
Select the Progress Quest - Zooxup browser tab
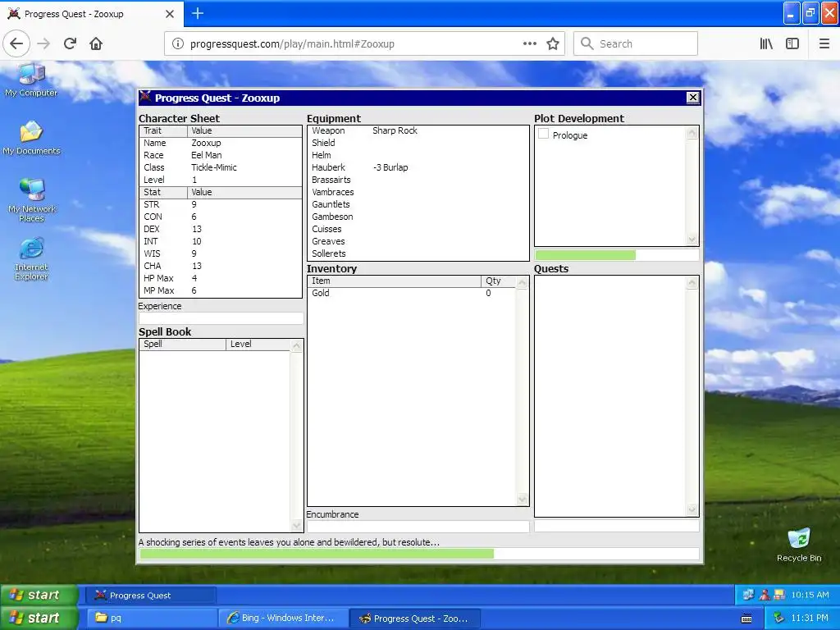(92, 14)
